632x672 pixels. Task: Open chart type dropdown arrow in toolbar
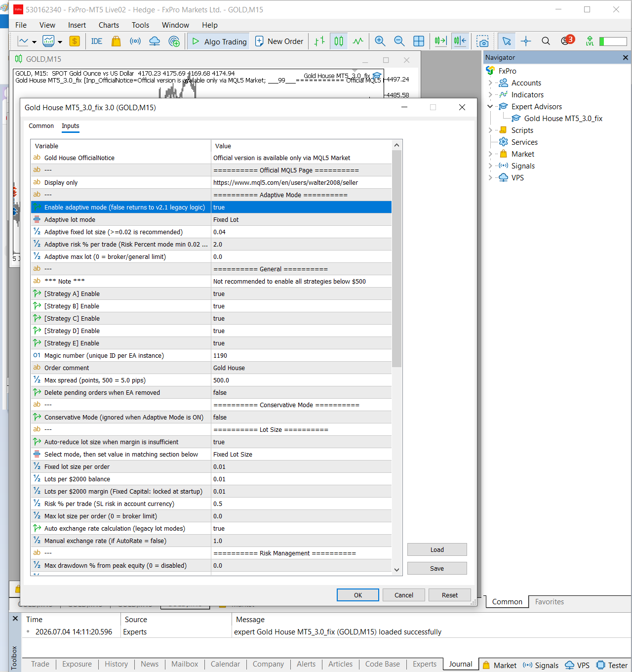(34, 42)
